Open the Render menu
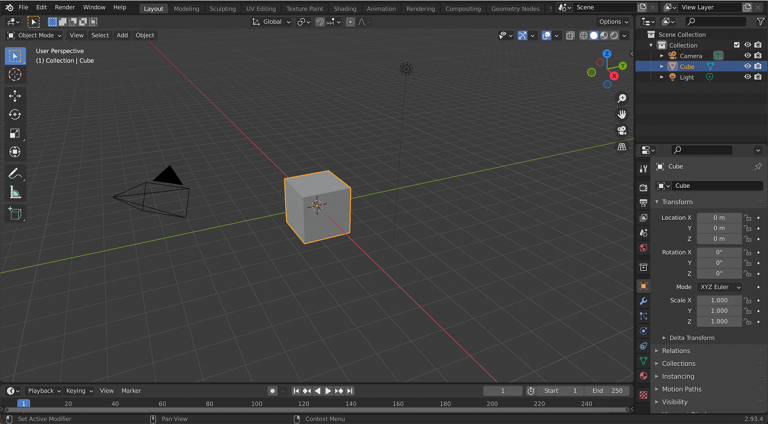 pos(64,7)
